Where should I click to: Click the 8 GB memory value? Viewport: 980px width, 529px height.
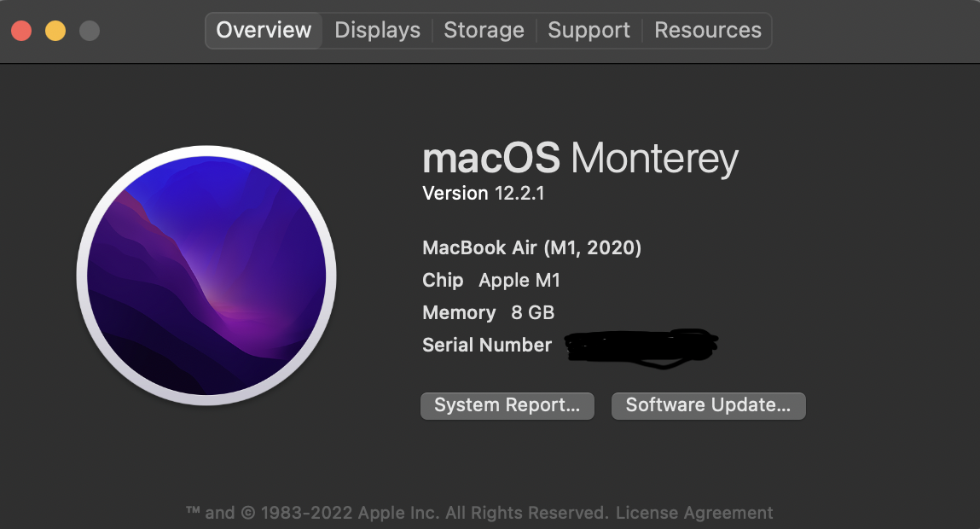(532, 313)
